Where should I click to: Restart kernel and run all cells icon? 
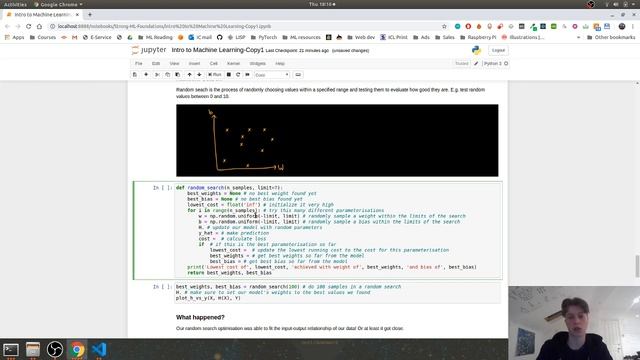tap(247, 75)
